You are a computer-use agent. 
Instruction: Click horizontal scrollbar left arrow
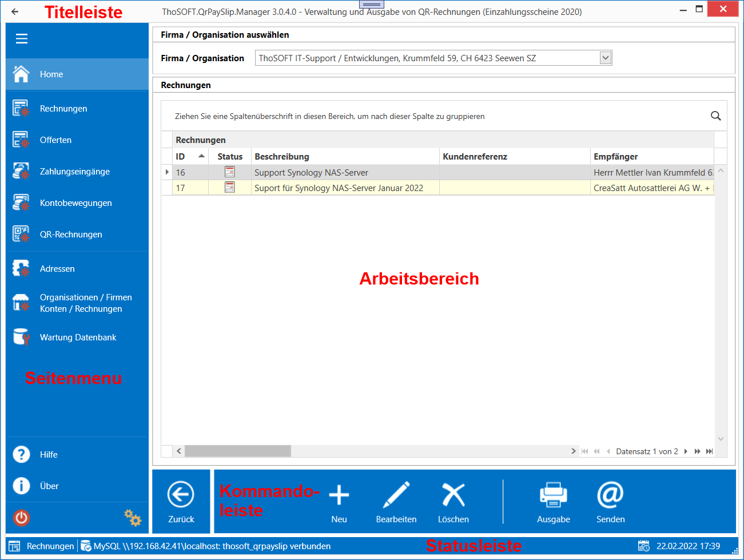point(179,451)
